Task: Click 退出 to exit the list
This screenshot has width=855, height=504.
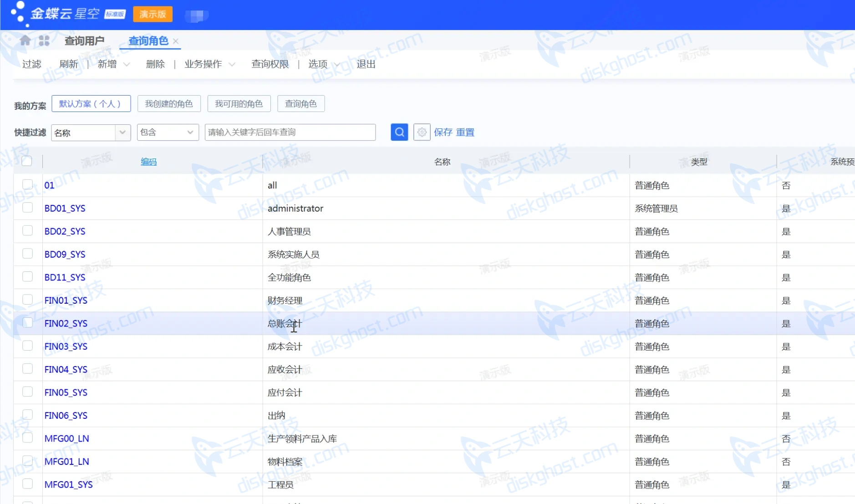Action: [x=366, y=64]
